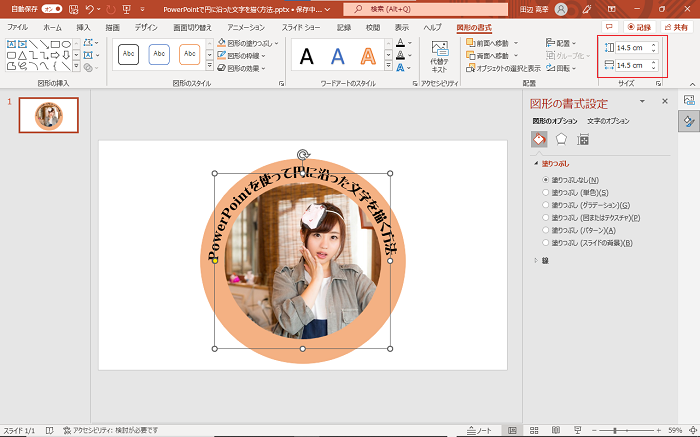Select the blue outline Abc shape style
Viewport: 700px width, 437px height.
coord(159,54)
